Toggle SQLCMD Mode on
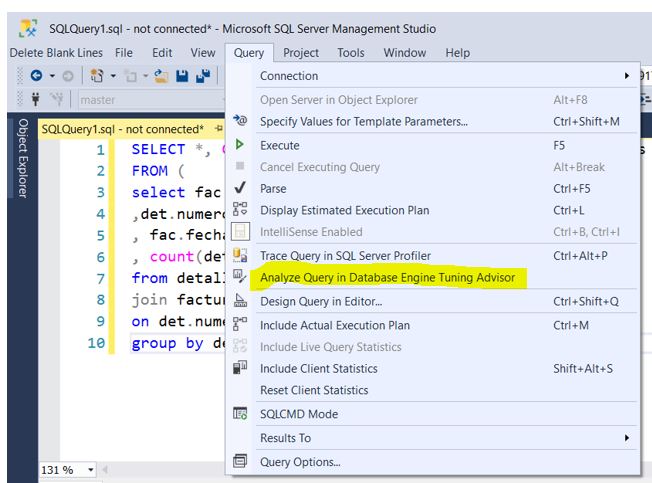Image resolution: width=652 pixels, height=483 pixels. point(430,414)
